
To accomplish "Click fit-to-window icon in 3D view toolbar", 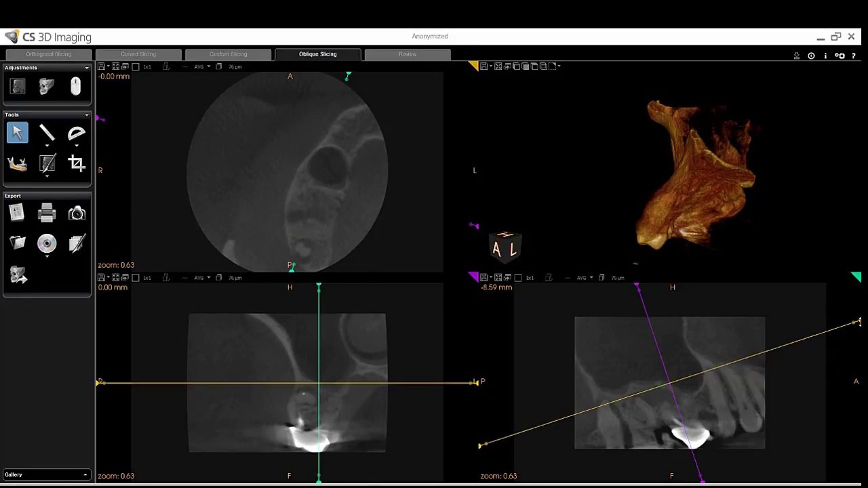I will [x=498, y=66].
